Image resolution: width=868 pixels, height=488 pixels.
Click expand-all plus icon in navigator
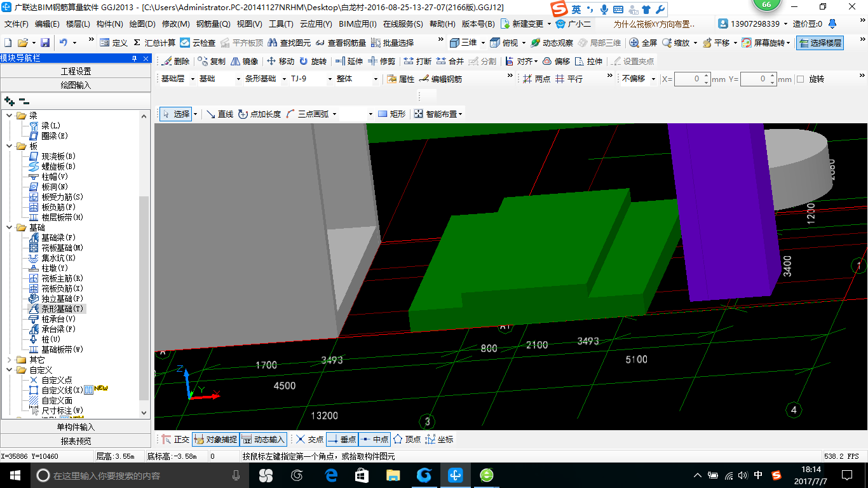point(9,100)
